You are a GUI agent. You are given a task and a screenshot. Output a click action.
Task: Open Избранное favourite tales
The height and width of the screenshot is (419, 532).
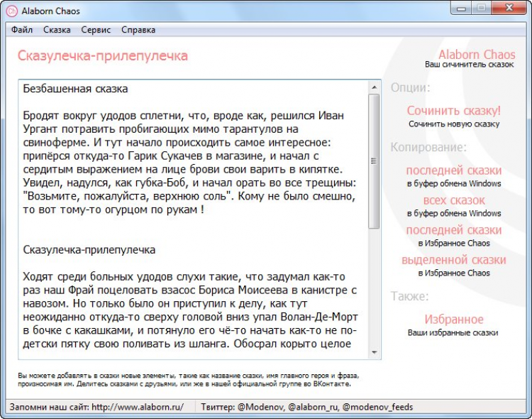(454, 320)
